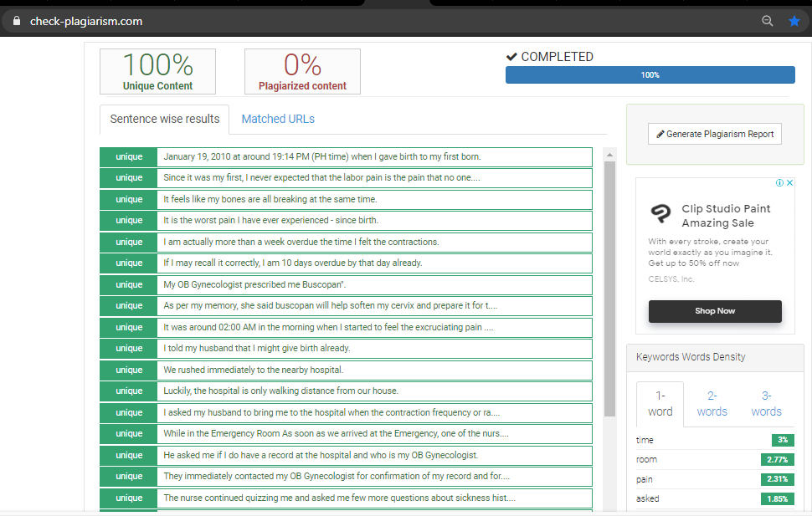
Task: Click sentence 'I asked my husband to bring me'
Action: coord(331,412)
